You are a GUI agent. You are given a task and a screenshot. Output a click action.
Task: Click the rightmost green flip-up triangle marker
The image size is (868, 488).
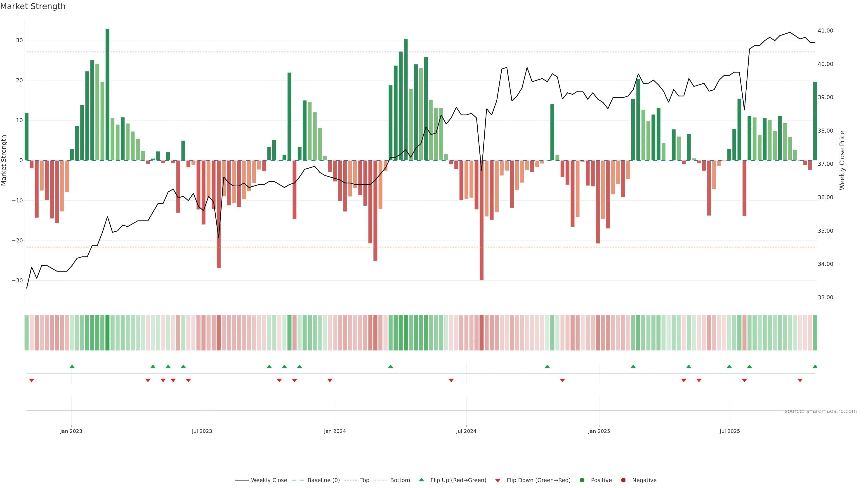coord(815,366)
